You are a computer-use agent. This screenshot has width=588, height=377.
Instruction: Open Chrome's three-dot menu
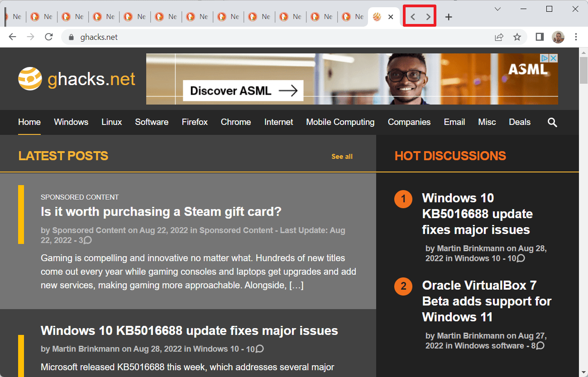tap(576, 37)
